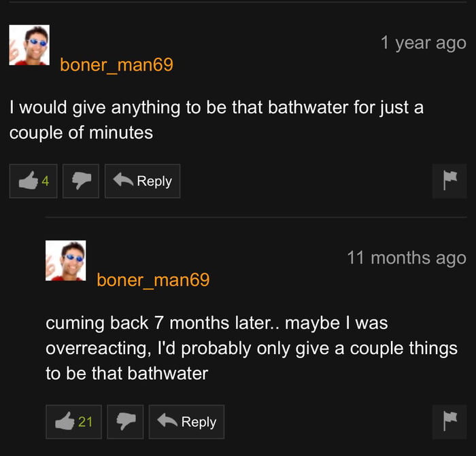
Task: Click the '11 months ago' timestamp
Action: [407, 258]
